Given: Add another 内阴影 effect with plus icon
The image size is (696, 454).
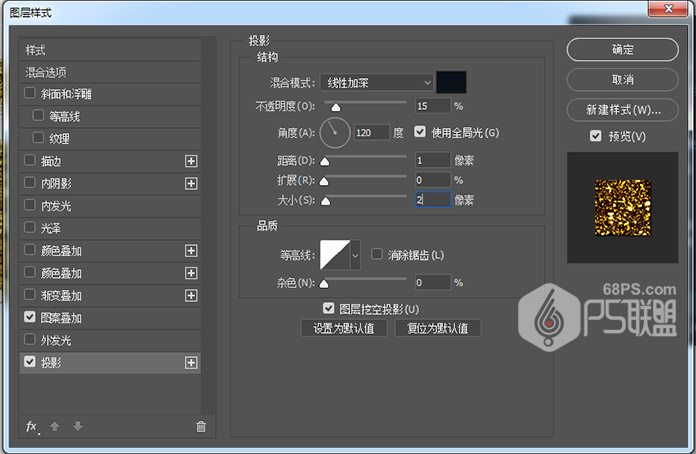Looking at the screenshot, I should coord(191,183).
